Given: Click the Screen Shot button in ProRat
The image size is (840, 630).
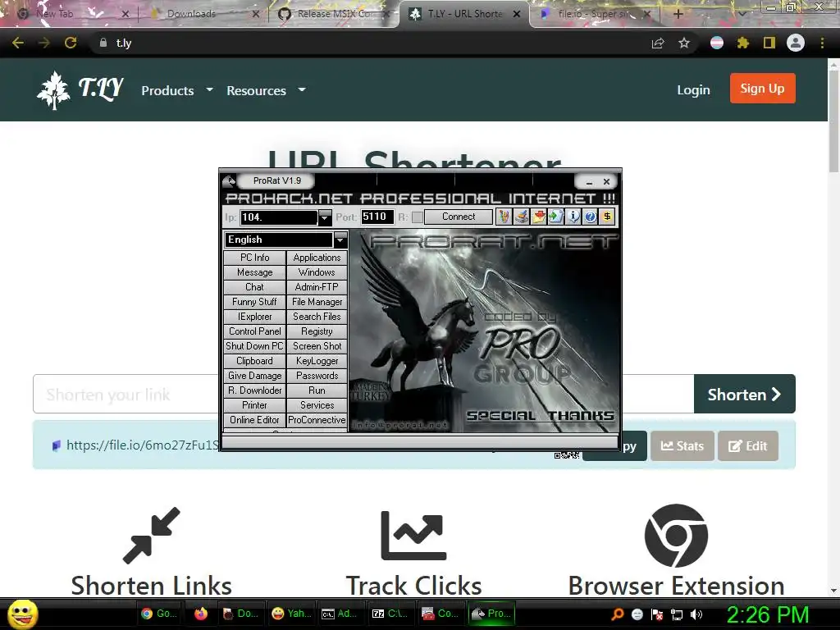Looking at the screenshot, I should (317, 347).
